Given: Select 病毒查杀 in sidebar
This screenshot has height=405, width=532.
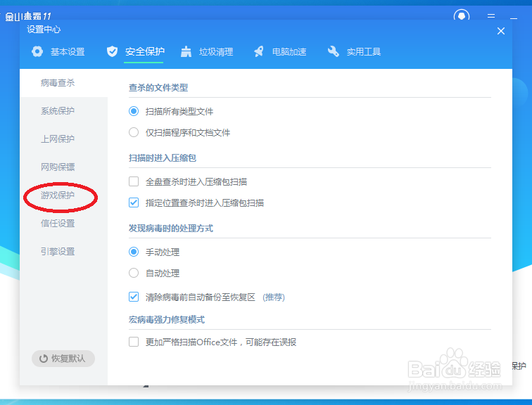Looking at the screenshot, I should 64,83.
